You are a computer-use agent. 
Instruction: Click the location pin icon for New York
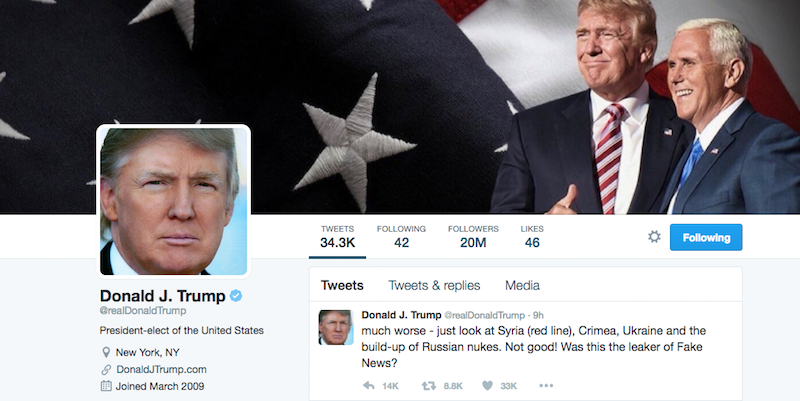(106, 352)
